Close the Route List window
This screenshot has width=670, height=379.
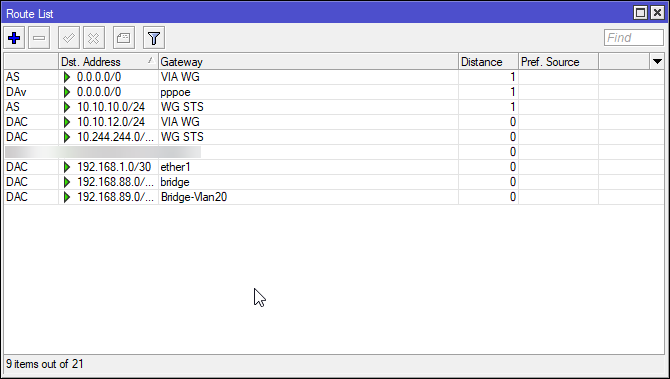pyautogui.click(x=657, y=13)
